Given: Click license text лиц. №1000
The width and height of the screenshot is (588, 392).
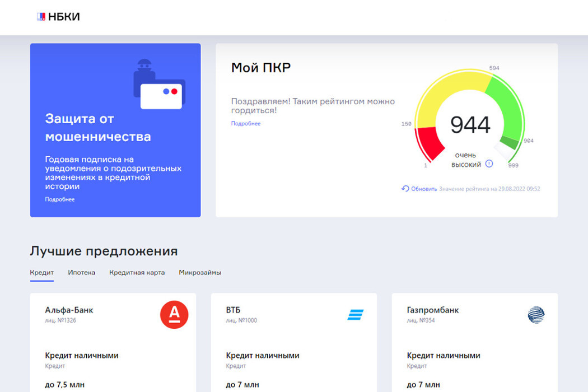Looking at the screenshot, I should click(241, 320).
